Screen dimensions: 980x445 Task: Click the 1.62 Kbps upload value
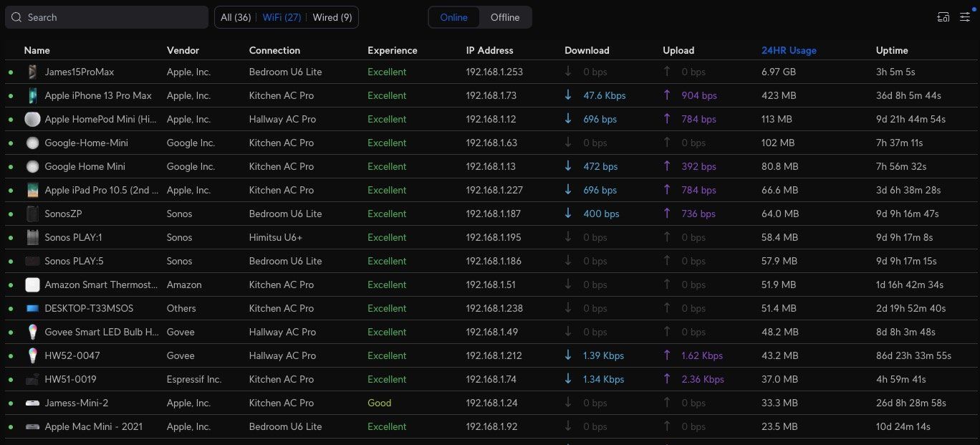(702, 355)
